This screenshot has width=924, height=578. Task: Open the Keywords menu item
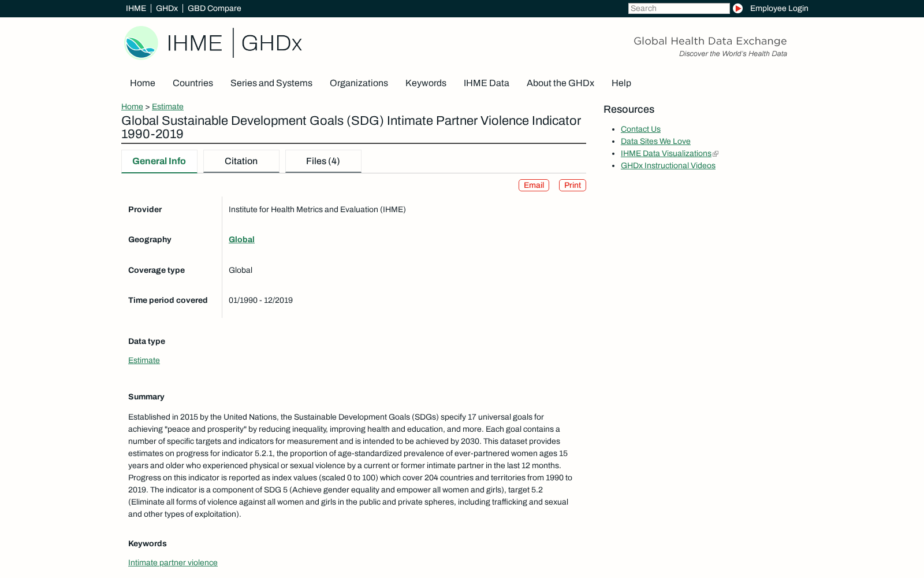426,83
